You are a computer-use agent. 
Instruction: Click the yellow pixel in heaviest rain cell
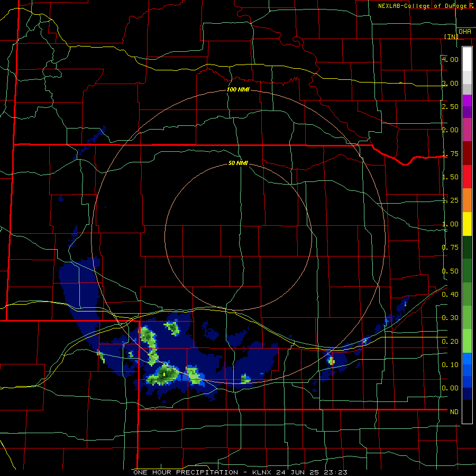[164, 374]
